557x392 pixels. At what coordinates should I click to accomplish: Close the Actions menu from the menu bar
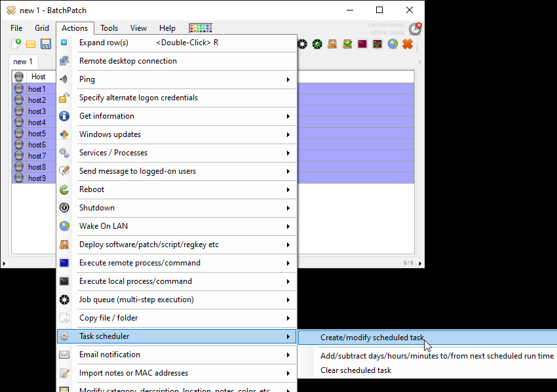tap(75, 28)
